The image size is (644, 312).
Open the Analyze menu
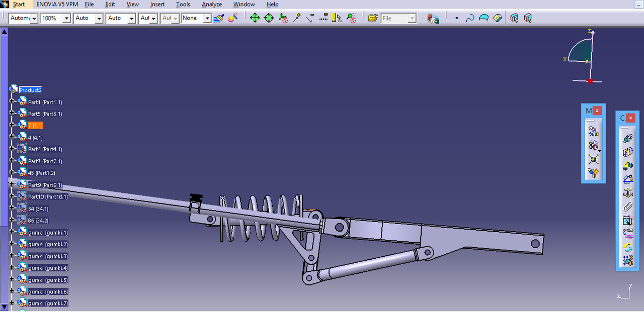click(212, 4)
